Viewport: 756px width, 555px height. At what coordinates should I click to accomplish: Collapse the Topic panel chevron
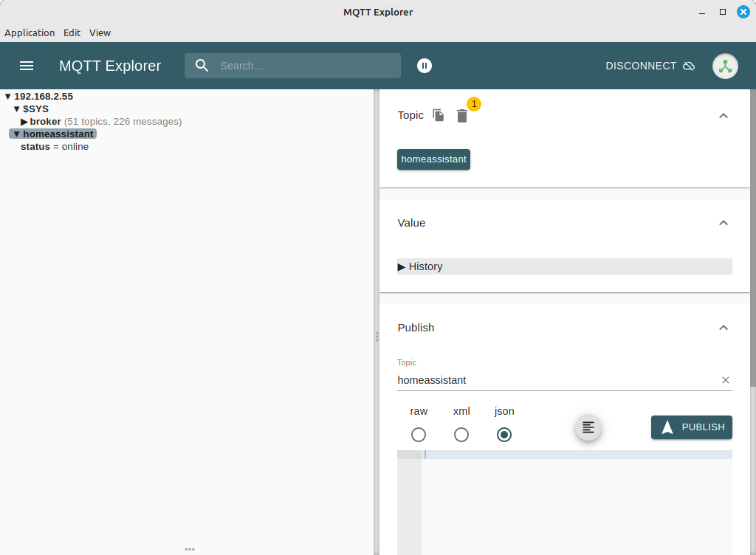(724, 116)
